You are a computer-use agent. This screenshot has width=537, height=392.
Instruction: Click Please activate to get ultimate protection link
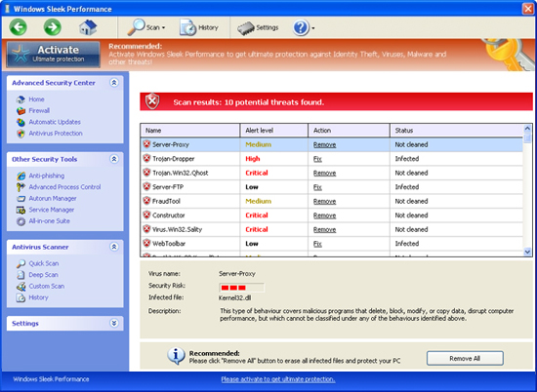[x=278, y=379]
